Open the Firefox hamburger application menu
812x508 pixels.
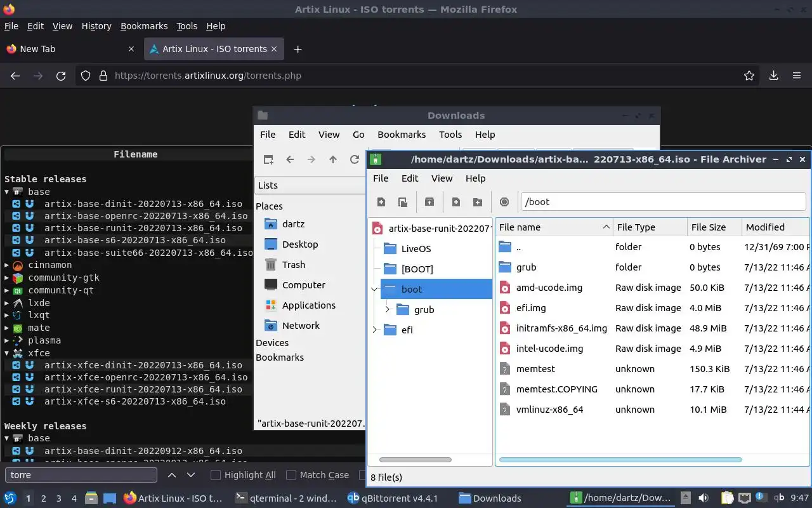[x=797, y=76]
